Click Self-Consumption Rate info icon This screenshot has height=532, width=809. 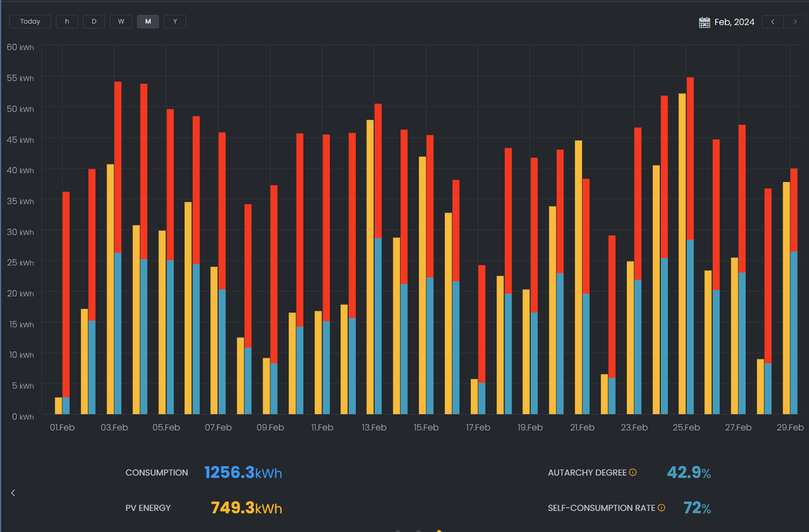[661, 508]
